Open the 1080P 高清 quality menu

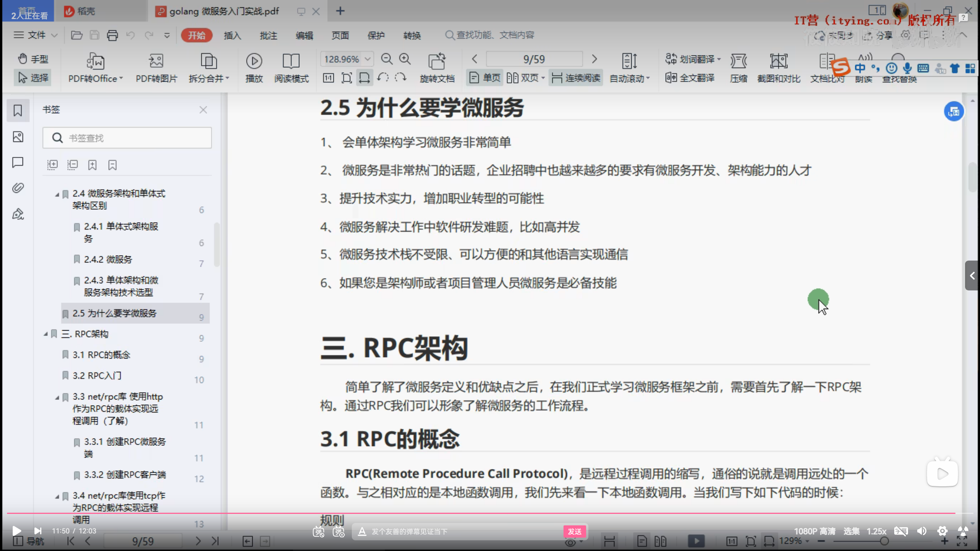(815, 531)
